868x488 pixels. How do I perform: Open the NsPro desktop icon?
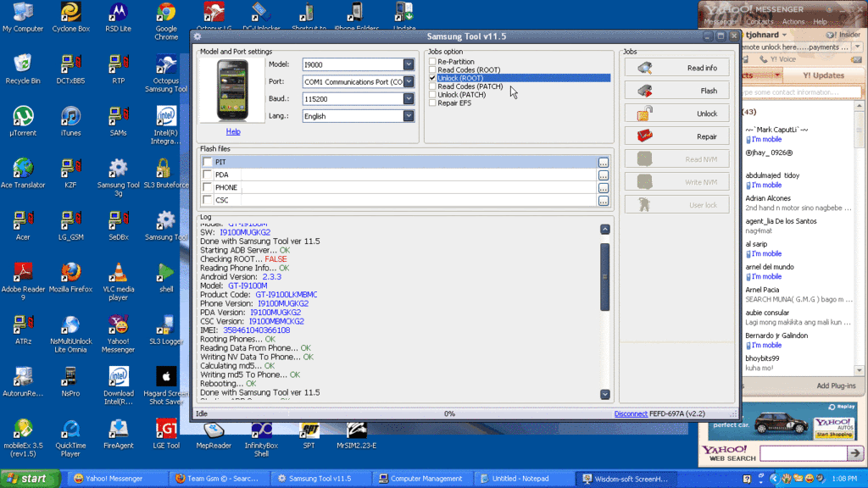coord(70,377)
